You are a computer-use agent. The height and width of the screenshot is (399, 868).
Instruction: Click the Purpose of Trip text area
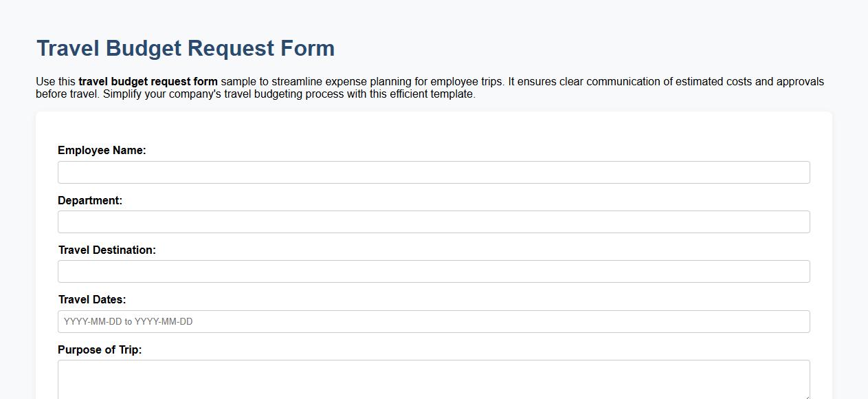433,378
